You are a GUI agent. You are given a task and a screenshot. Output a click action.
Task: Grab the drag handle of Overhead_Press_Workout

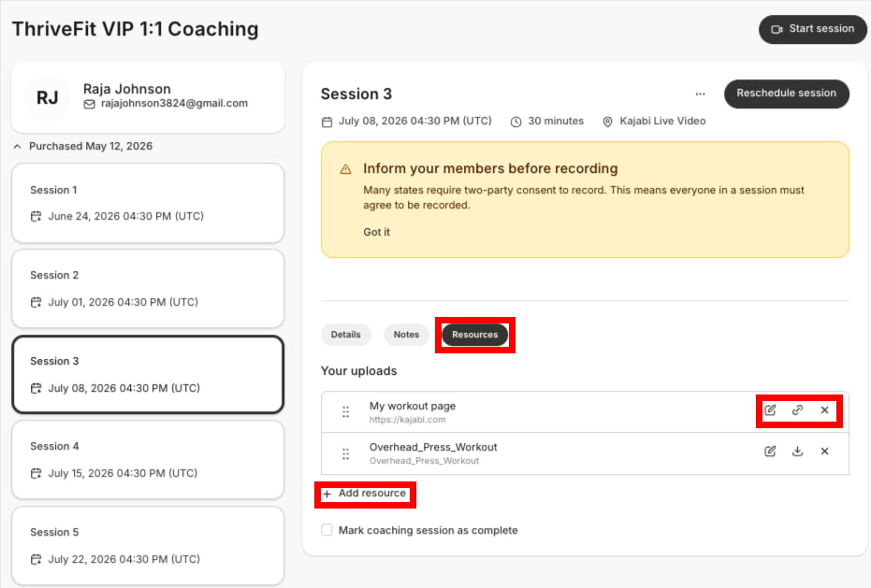point(345,454)
